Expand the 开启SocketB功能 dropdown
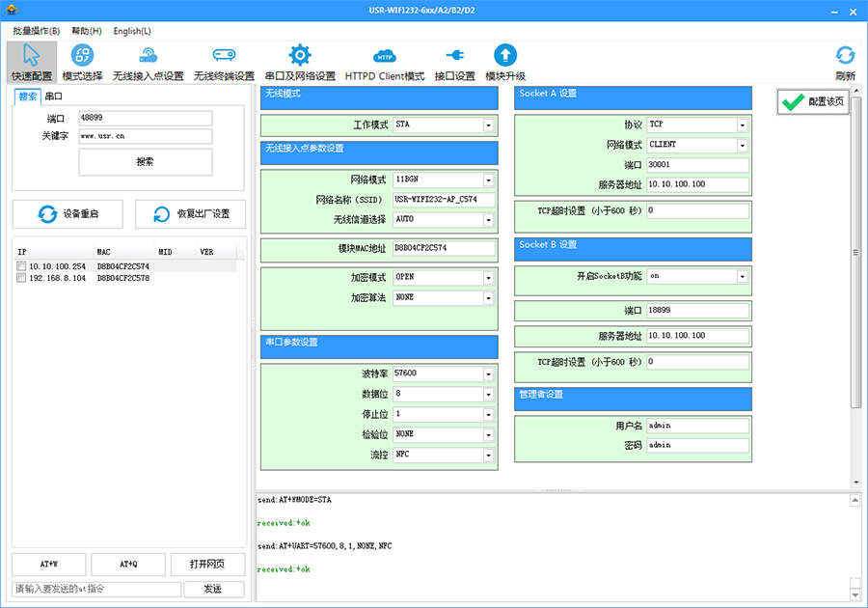 [742, 276]
